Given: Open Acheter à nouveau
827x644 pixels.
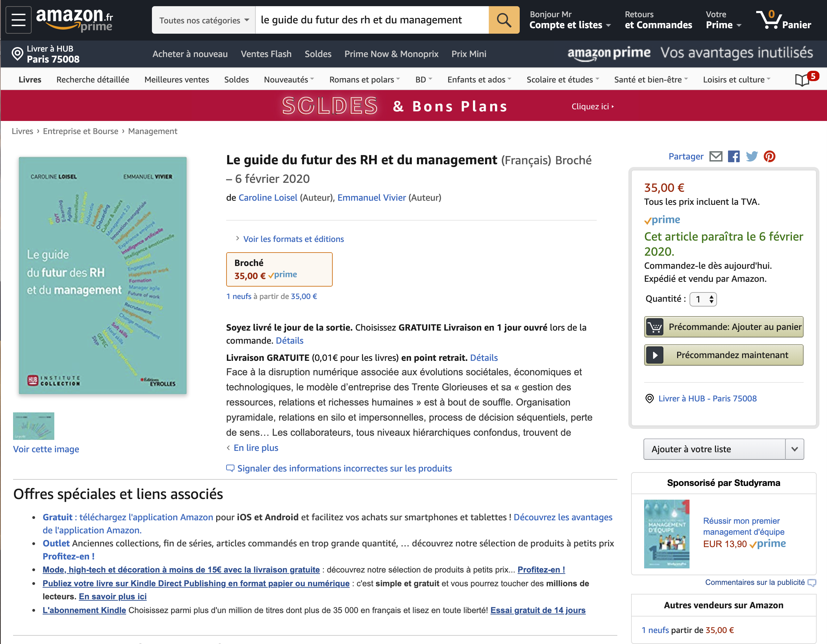Looking at the screenshot, I should [190, 54].
